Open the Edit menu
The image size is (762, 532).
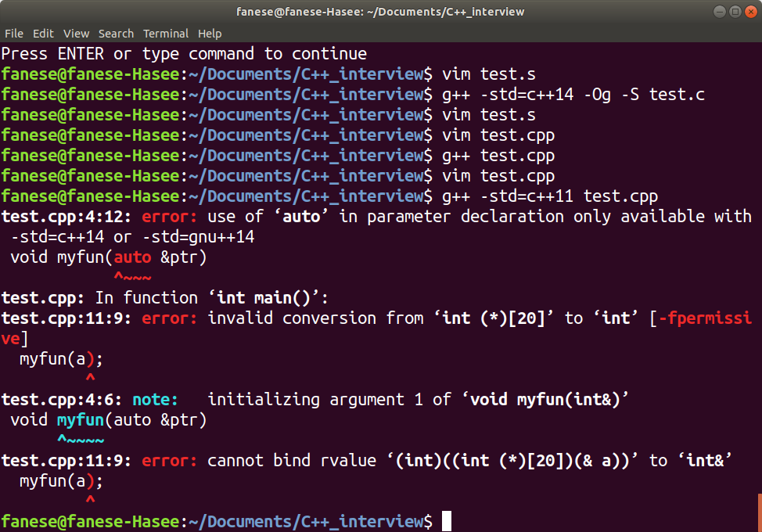(x=43, y=34)
